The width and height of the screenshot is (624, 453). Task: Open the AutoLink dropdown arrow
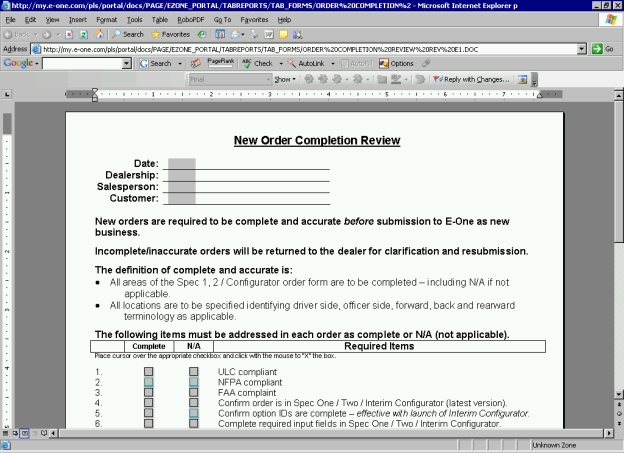[333, 63]
